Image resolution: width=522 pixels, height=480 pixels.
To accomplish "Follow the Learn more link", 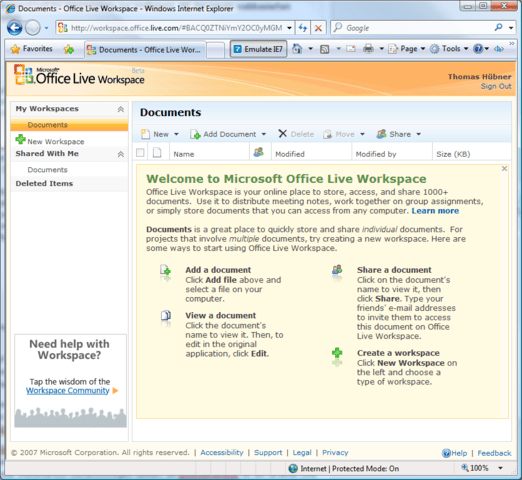I will tap(435, 211).
